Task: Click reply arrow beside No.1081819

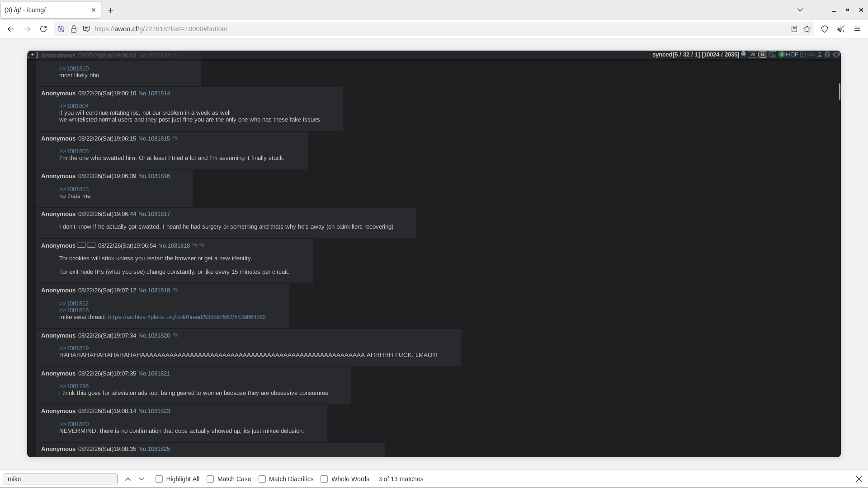Action: coord(175,290)
